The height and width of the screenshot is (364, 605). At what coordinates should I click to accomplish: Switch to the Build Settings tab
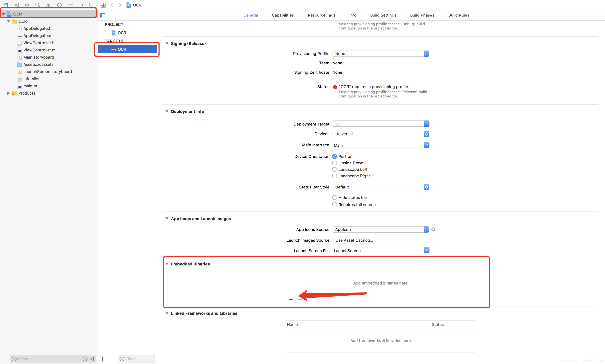(x=383, y=15)
